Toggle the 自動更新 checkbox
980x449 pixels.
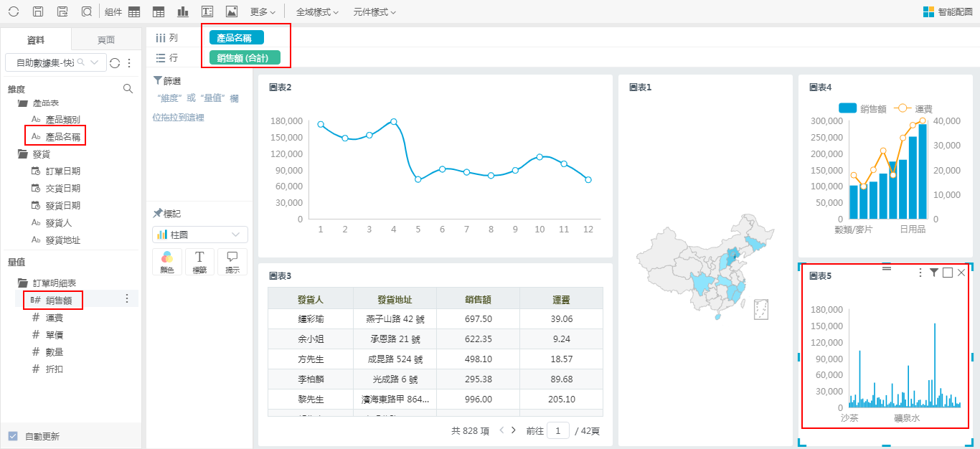click(x=13, y=436)
